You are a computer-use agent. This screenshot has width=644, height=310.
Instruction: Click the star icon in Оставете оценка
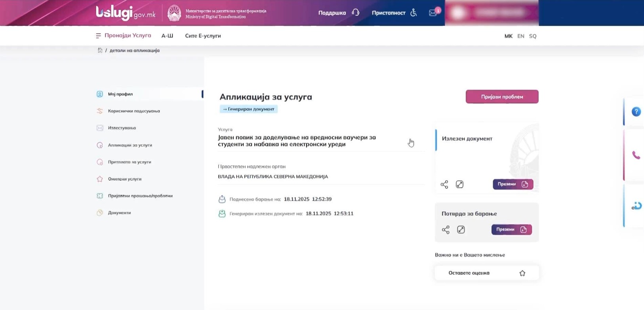coord(522,273)
